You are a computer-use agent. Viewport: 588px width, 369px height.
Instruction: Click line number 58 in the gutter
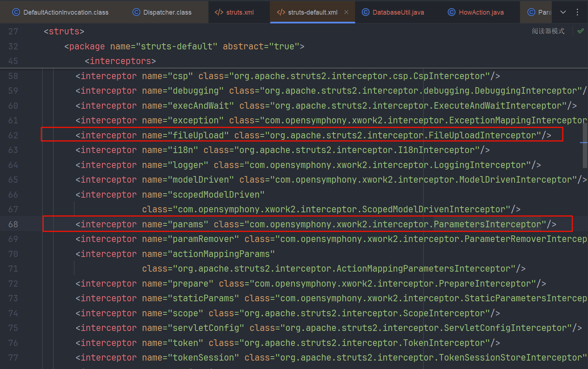[x=13, y=76]
